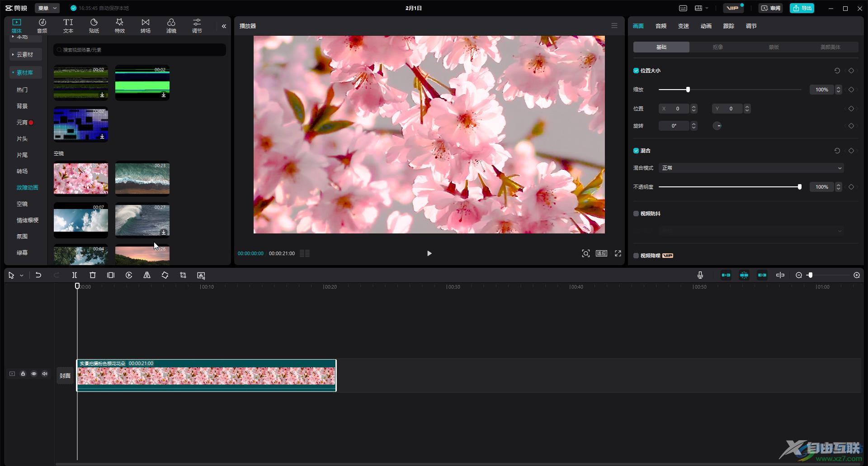868x466 pixels.
Task: Open the 调节 adjustment tab in top toolbar
Action: 197,26
